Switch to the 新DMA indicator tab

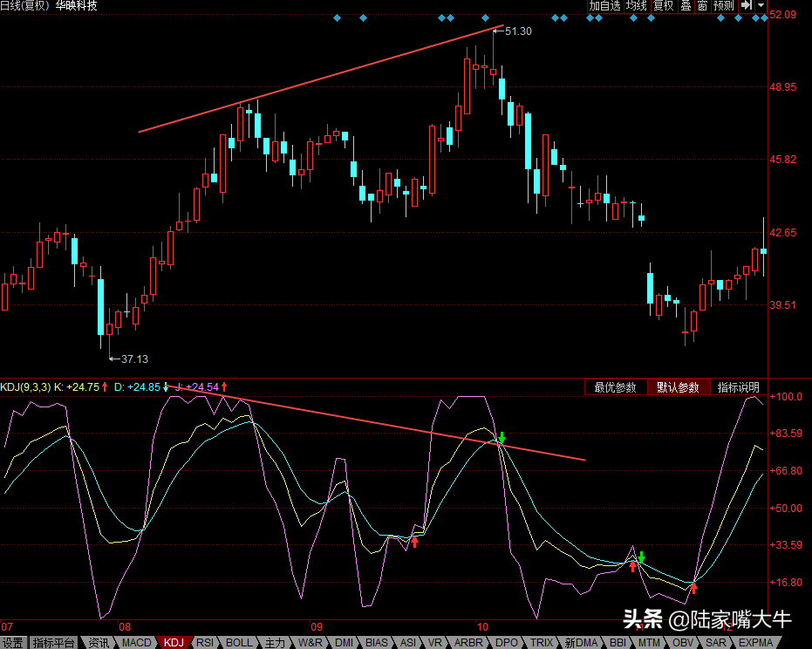(581, 643)
